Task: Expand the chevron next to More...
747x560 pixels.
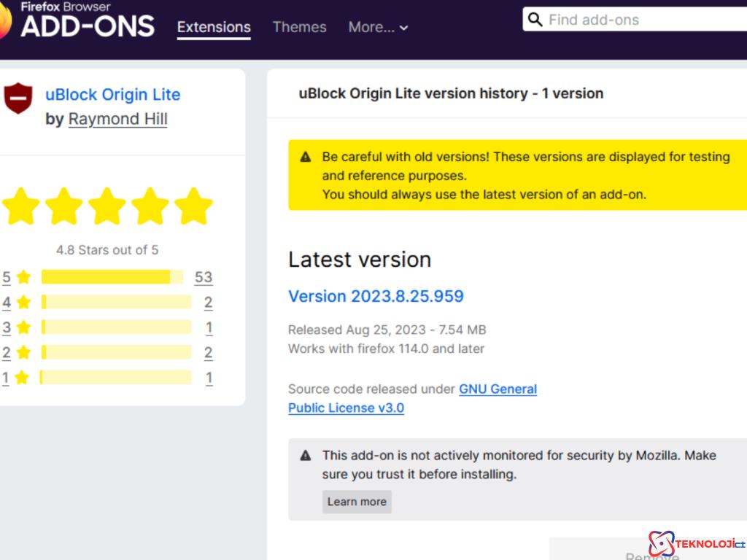Action: click(403, 28)
